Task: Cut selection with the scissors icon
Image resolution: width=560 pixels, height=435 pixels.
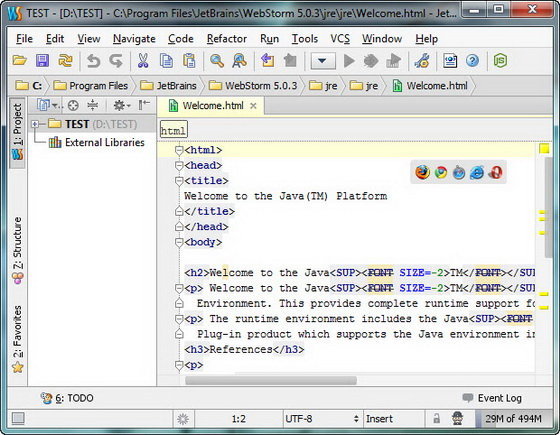Action: [143, 61]
